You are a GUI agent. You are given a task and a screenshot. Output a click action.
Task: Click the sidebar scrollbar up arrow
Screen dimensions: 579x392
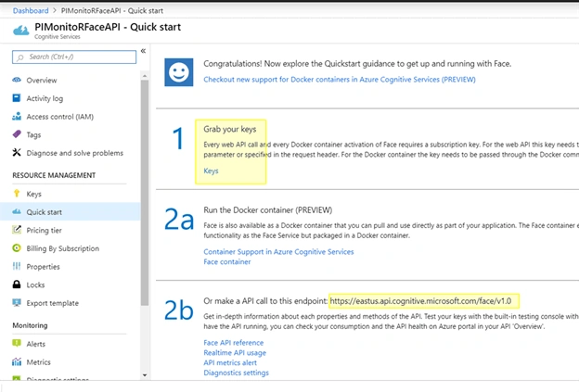145,76
